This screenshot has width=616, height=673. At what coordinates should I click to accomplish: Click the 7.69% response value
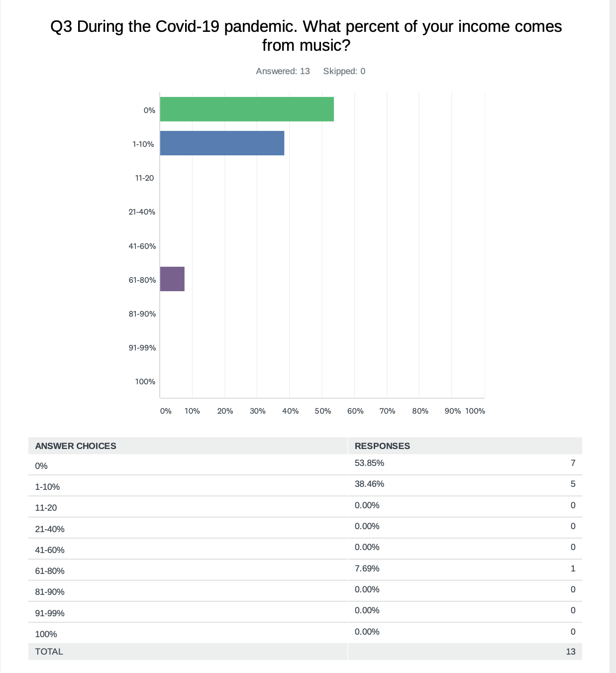[367, 568]
